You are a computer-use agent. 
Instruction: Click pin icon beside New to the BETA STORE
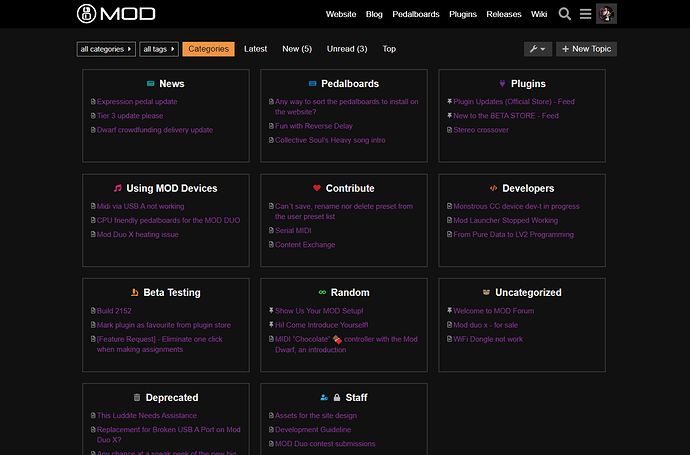[449, 116]
